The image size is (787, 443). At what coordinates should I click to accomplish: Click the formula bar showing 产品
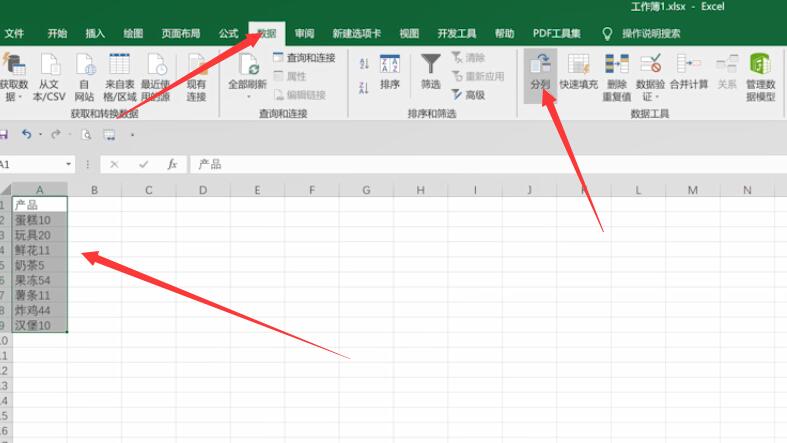[x=488, y=164]
